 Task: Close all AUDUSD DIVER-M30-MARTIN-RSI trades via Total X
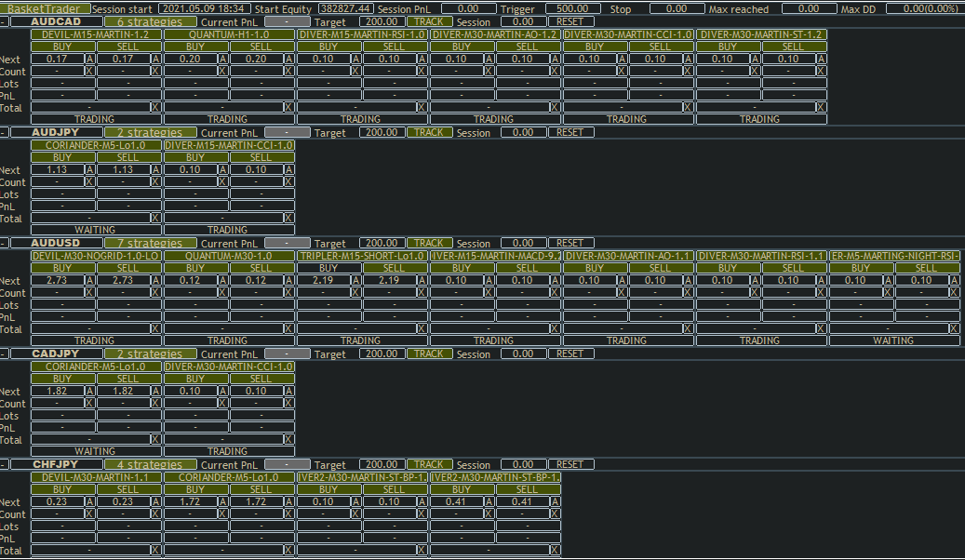(x=821, y=328)
